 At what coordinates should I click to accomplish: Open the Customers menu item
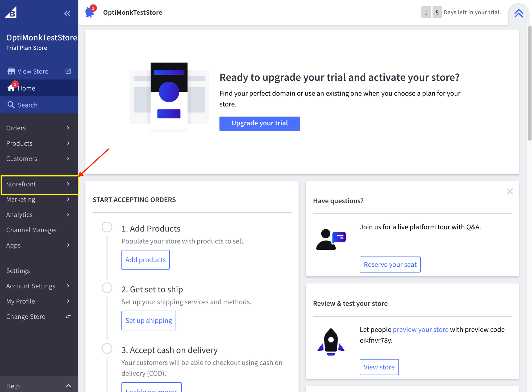pos(39,159)
